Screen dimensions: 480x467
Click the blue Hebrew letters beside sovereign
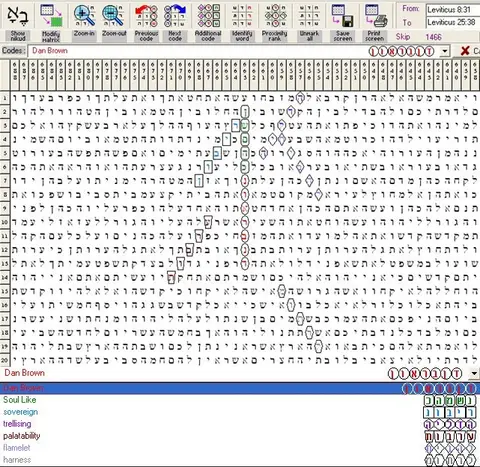click(450, 412)
